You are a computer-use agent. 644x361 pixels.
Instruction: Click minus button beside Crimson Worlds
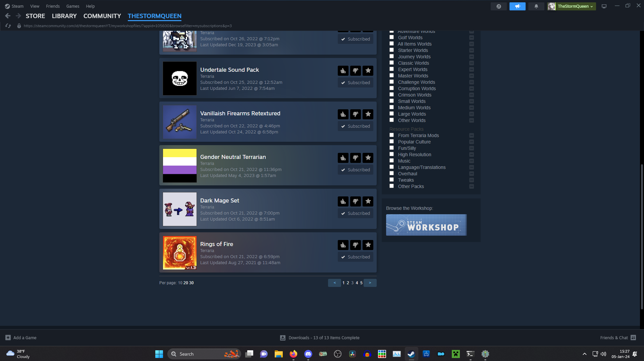(x=472, y=95)
